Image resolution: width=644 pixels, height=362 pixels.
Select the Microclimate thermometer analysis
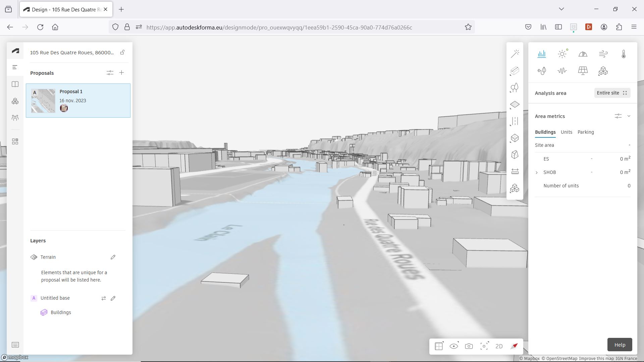(x=624, y=54)
